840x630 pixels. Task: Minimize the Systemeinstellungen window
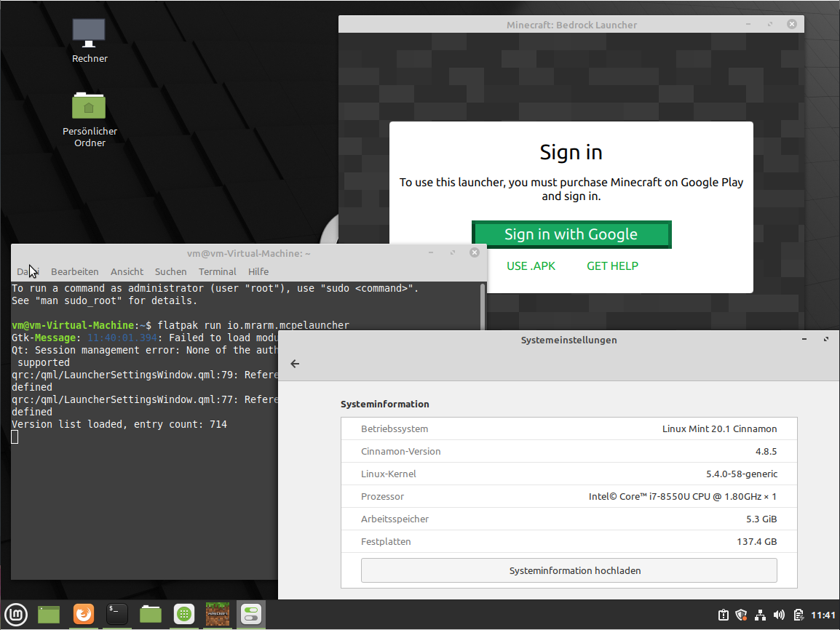point(804,339)
